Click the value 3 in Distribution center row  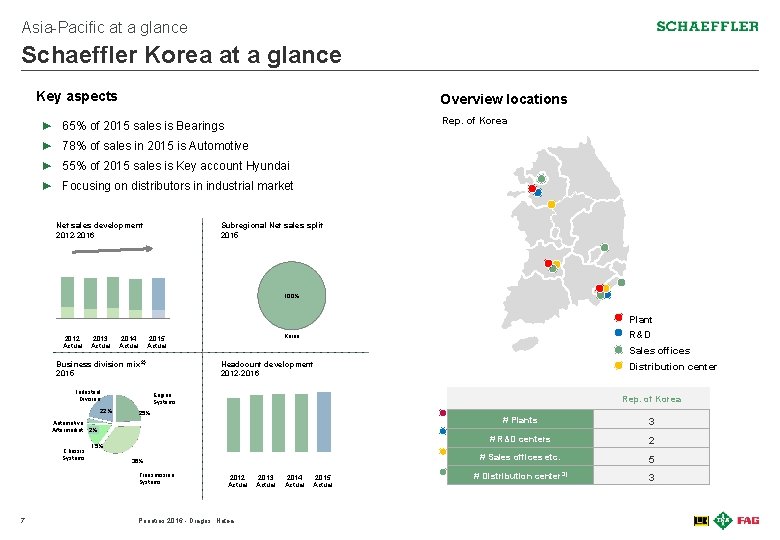[x=651, y=477]
